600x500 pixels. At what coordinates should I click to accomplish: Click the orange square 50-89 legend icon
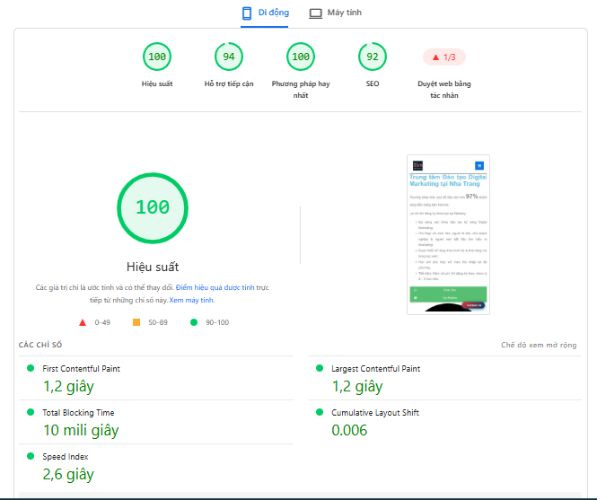point(136,322)
